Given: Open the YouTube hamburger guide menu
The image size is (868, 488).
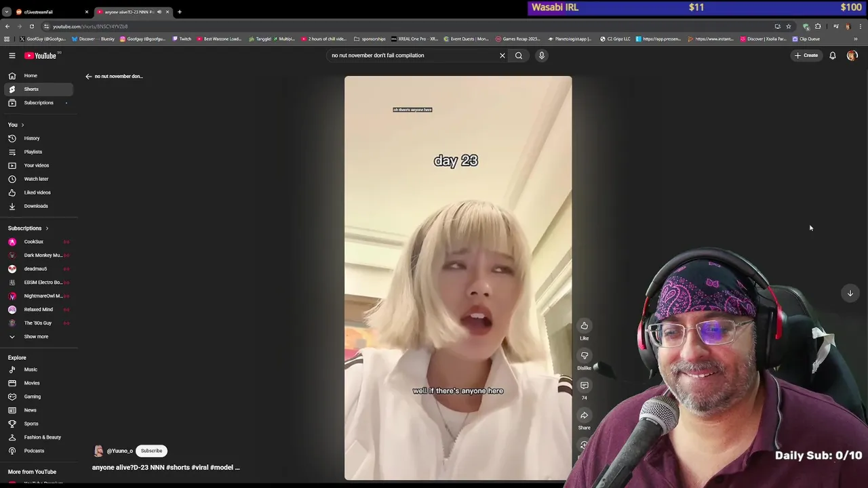Looking at the screenshot, I should [x=12, y=56].
